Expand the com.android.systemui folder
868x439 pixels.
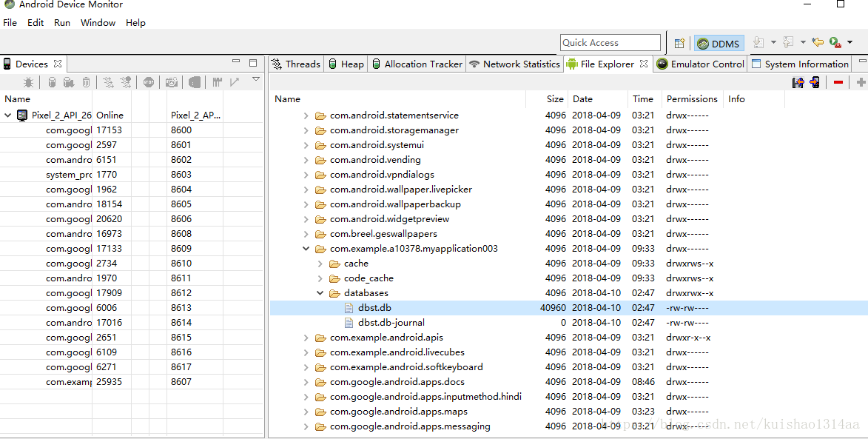(x=306, y=145)
